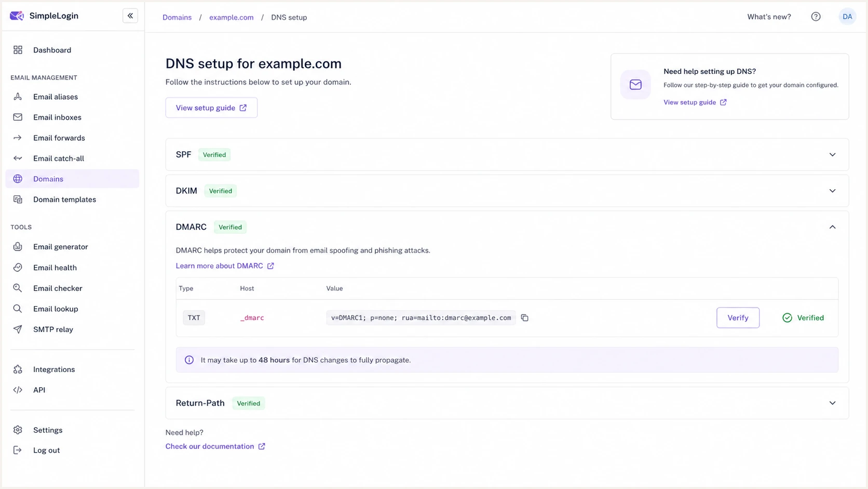The width and height of the screenshot is (868, 489).
Task: Click the API code brackets icon
Action: click(x=18, y=390)
